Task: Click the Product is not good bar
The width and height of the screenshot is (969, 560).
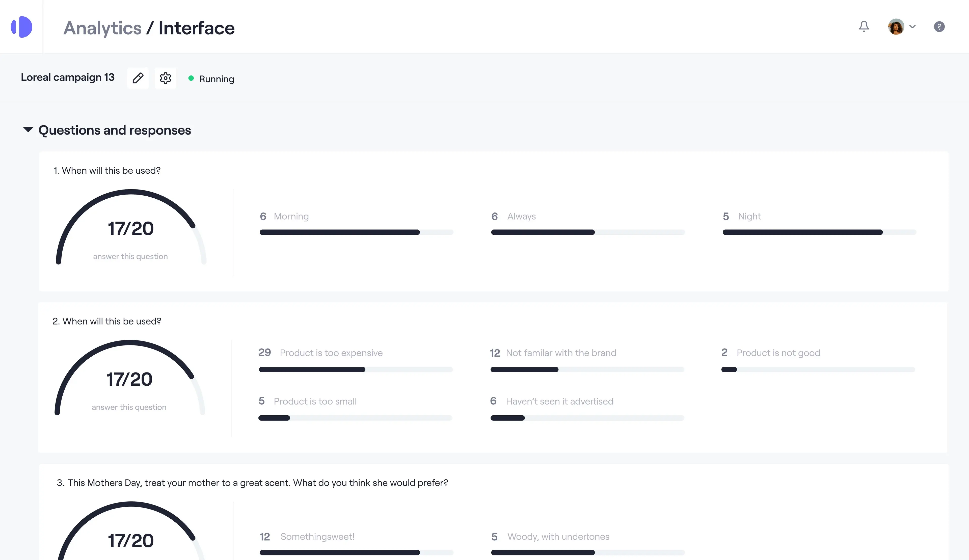Action: (818, 370)
